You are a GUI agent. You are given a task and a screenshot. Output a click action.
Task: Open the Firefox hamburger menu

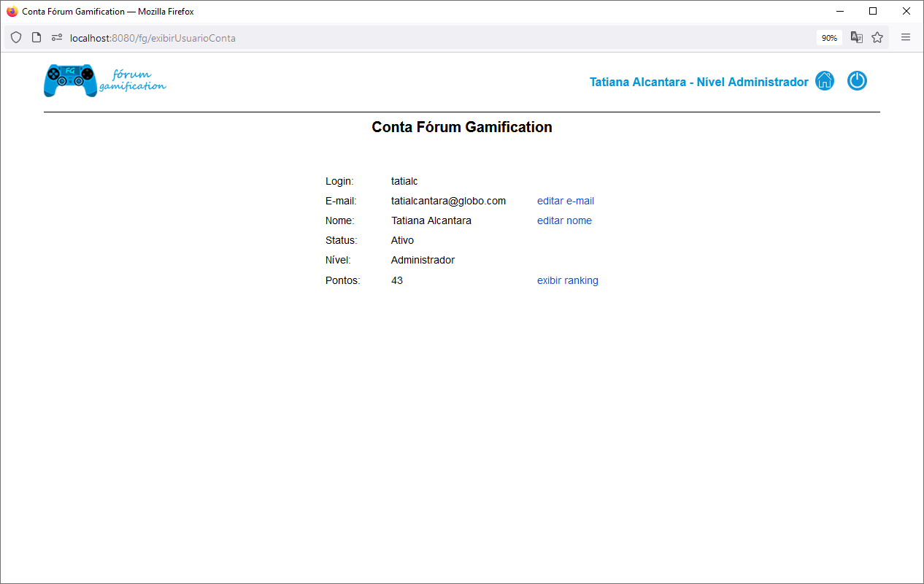pos(906,37)
